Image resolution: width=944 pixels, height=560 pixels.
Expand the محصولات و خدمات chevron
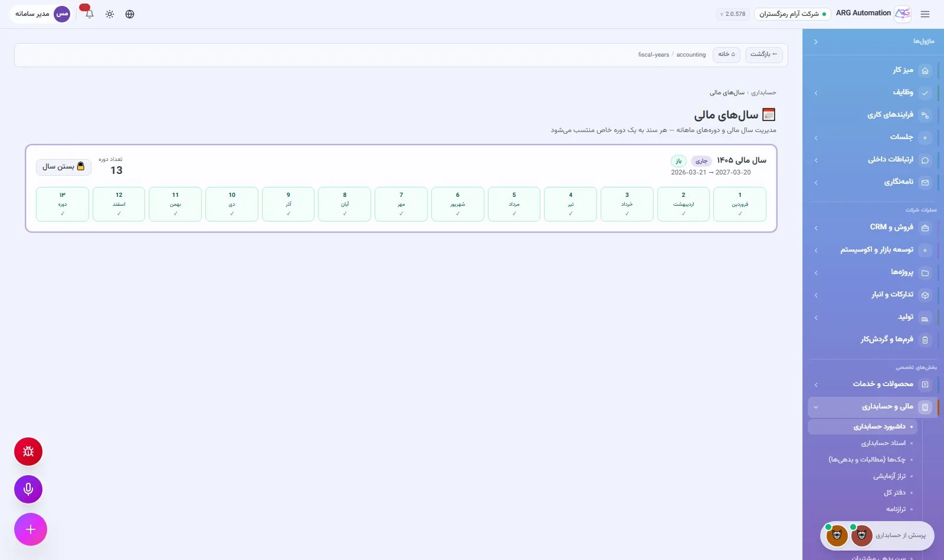pyautogui.click(x=816, y=385)
